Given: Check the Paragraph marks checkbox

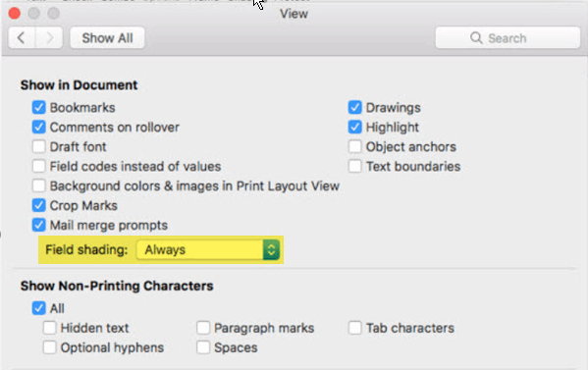Looking at the screenshot, I should (x=203, y=328).
